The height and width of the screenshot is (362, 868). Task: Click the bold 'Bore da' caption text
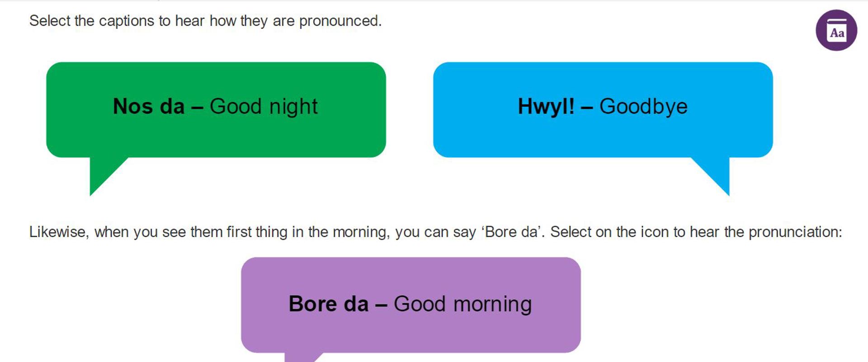329,304
